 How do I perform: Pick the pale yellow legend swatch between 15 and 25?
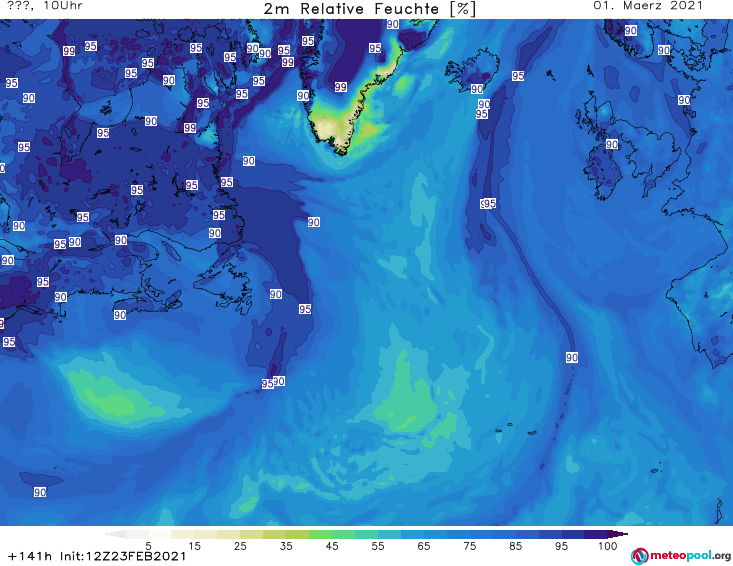[x=229, y=534]
